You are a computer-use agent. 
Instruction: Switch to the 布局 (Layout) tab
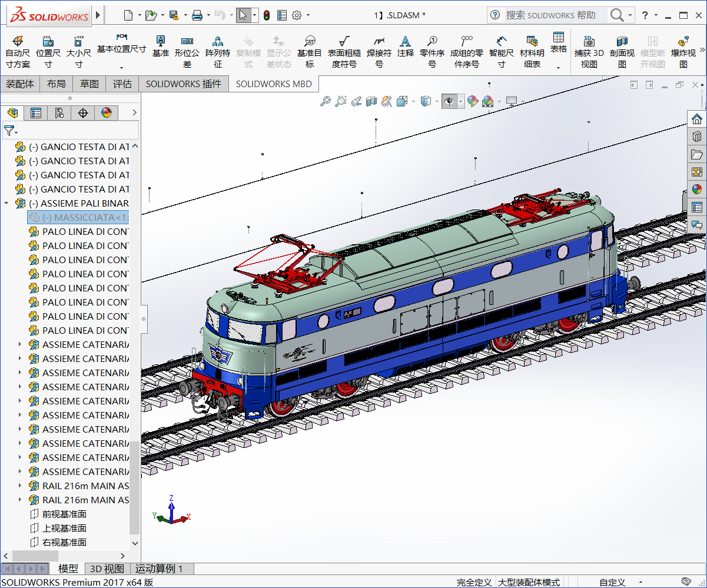(57, 84)
